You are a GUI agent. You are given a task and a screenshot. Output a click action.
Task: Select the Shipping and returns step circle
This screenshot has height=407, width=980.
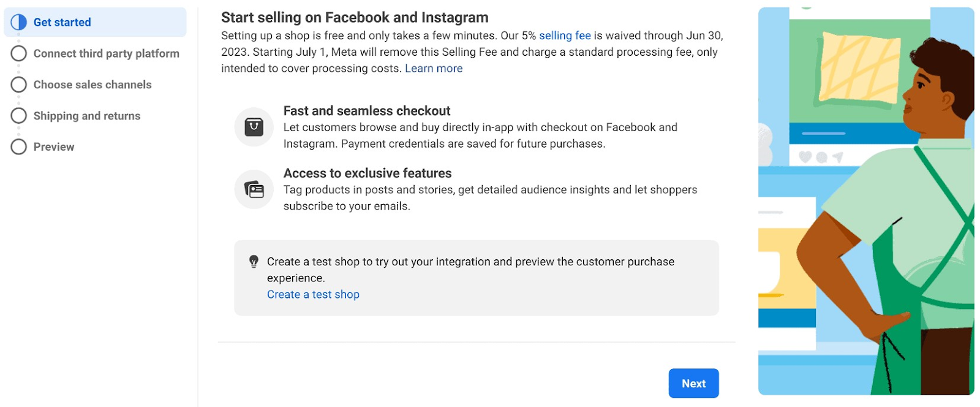(18, 115)
